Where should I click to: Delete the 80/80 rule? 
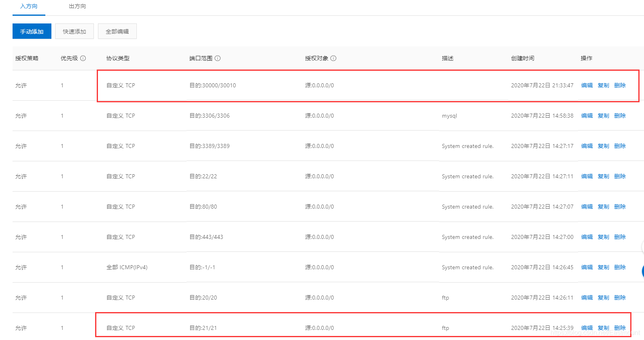tap(620, 207)
